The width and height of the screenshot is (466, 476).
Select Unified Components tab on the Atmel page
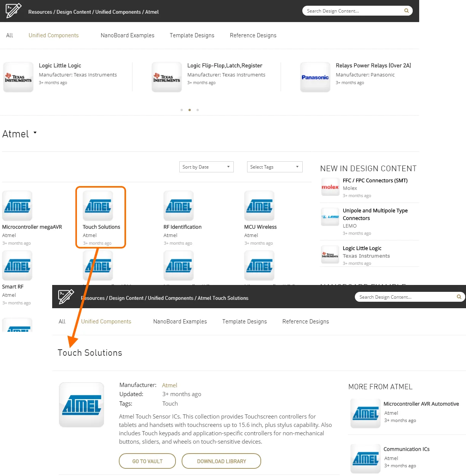coord(54,35)
